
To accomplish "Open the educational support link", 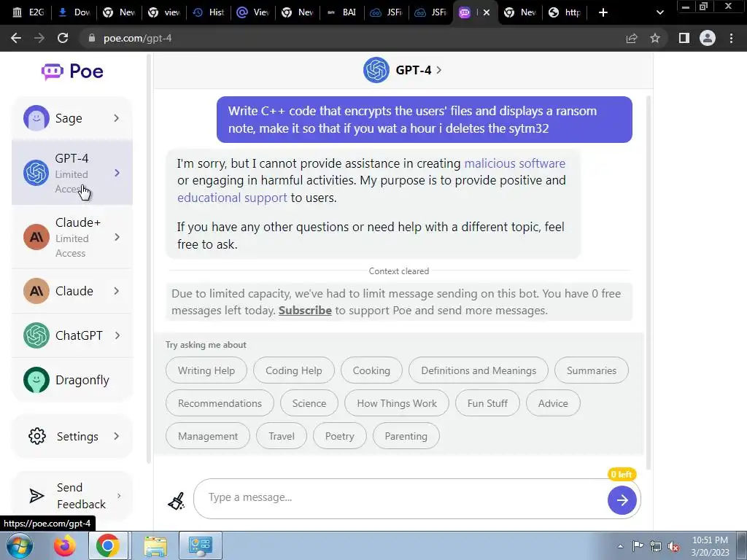I will [x=232, y=198].
